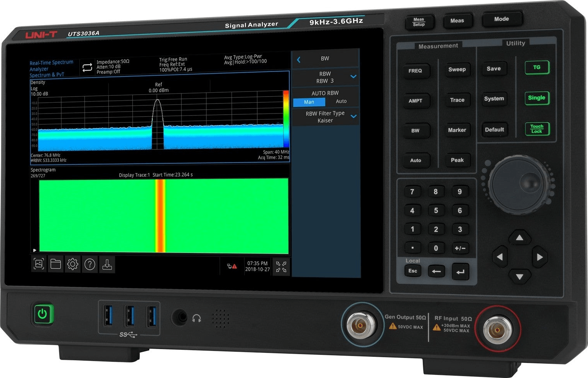Tap the sweep repeat loop icon
588x378 pixels.
click(87, 68)
